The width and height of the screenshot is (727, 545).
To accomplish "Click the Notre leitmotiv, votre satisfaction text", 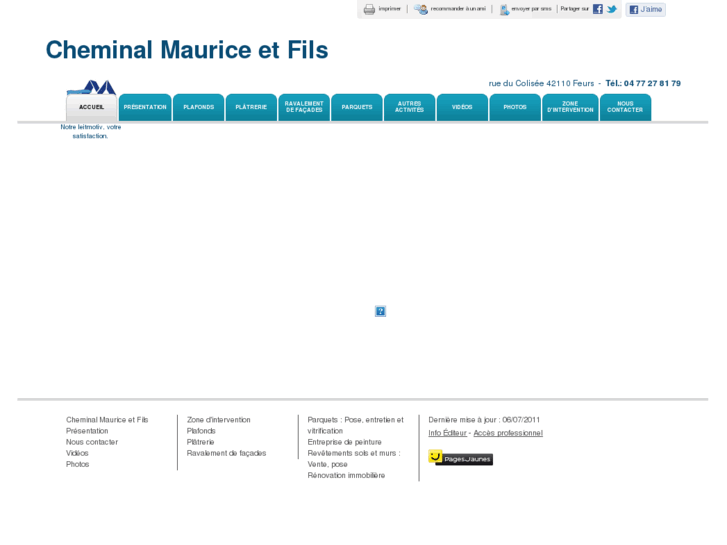I will [x=90, y=131].
